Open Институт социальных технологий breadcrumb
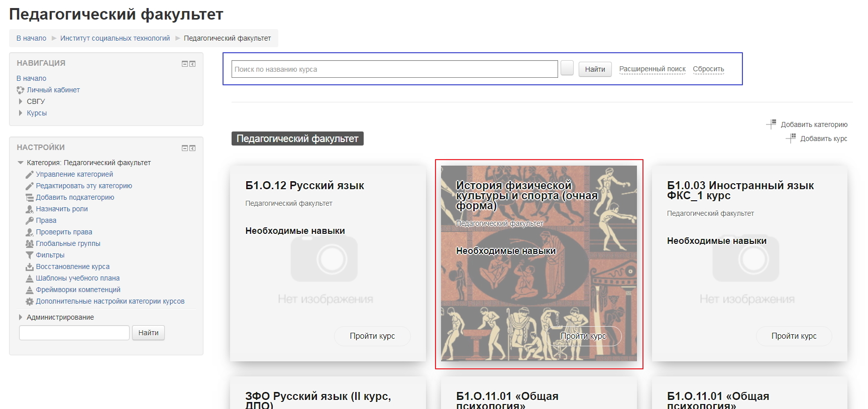 tap(115, 38)
